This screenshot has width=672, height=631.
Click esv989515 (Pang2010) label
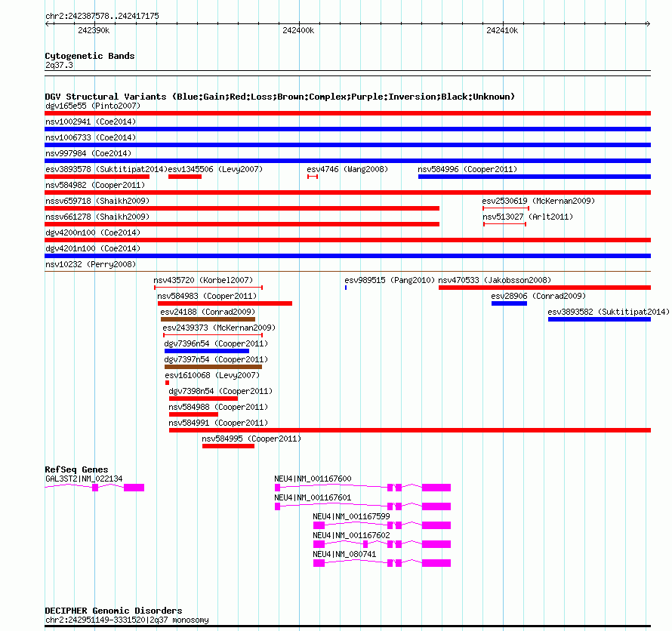point(390,280)
